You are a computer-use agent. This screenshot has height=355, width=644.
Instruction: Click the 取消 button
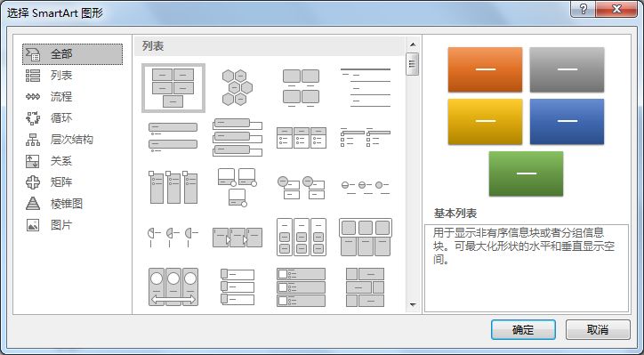click(x=598, y=329)
